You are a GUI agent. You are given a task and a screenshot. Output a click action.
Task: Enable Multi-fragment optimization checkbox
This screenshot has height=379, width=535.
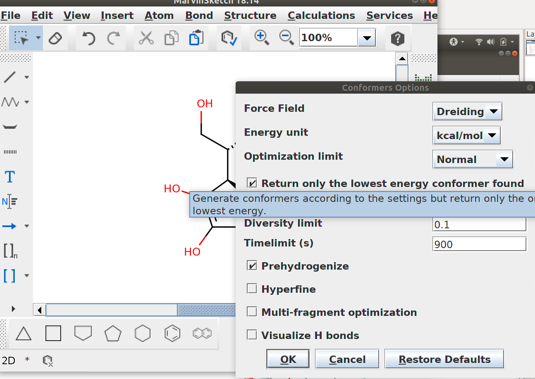click(252, 311)
